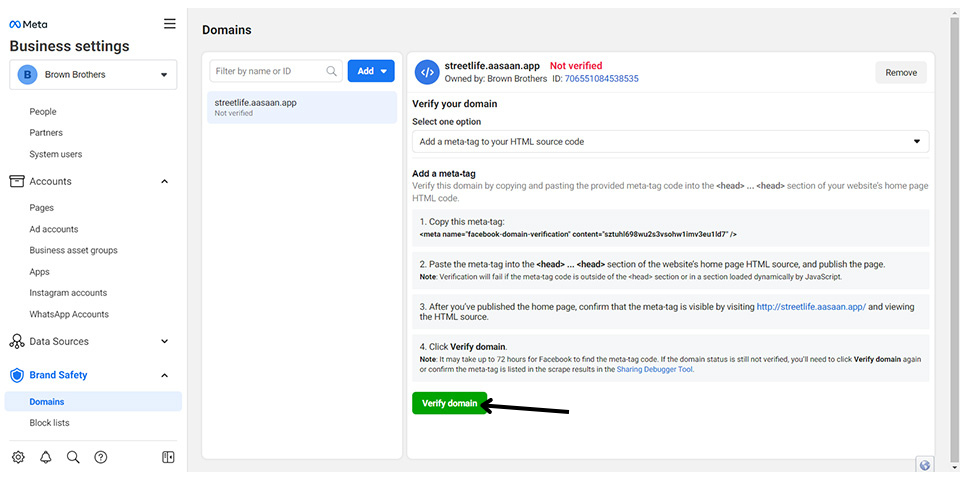This screenshot has width=960, height=480.
Task: Open the Sharing Debugger Tool link
Action: point(655,369)
